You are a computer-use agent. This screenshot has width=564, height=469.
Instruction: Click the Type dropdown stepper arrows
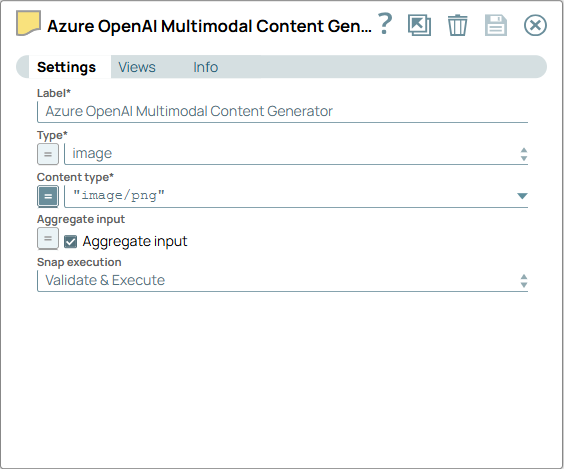524,154
